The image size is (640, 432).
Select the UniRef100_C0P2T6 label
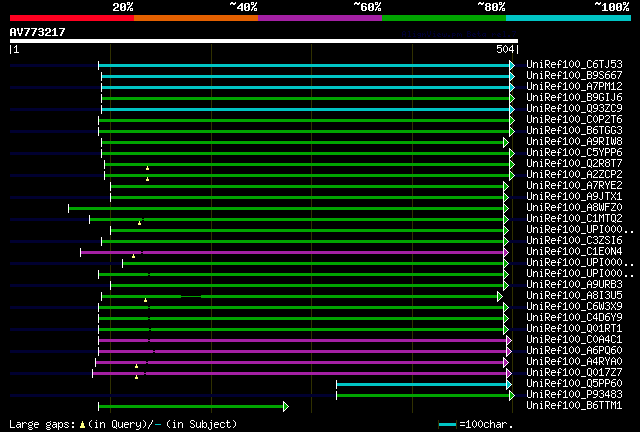pos(574,120)
